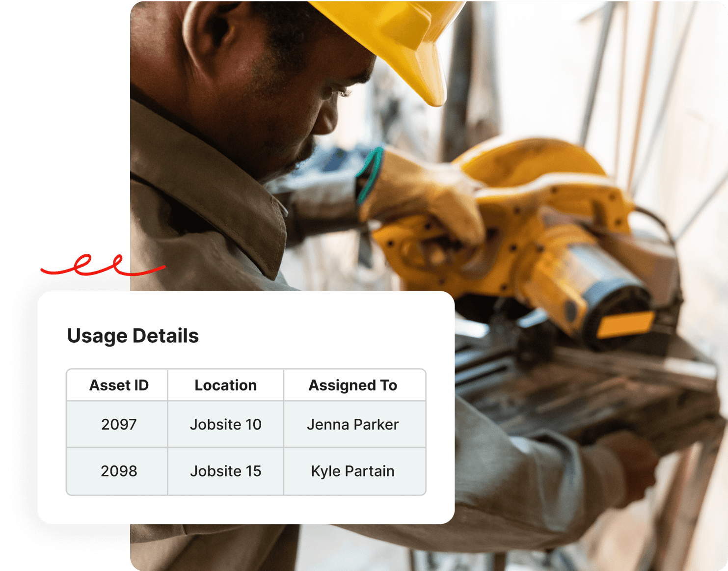Select the Location column header
Image resolution: width=728 pixels, height=571 pixels.
(x=225, y=385)
